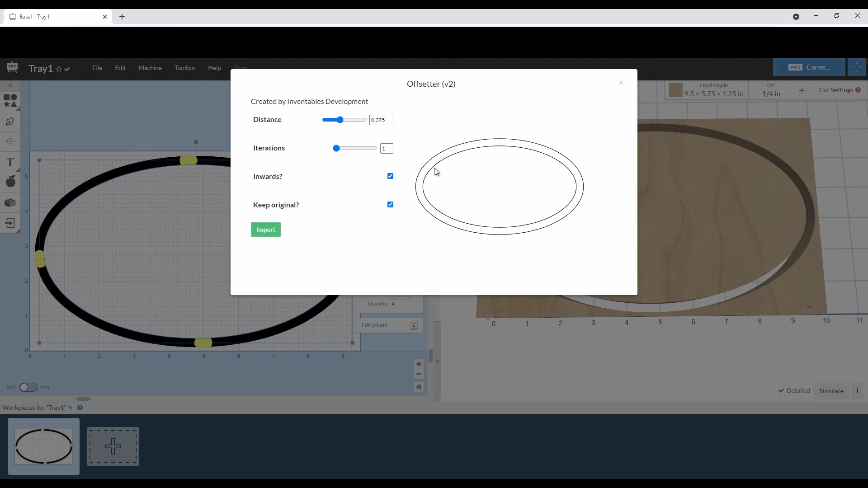The image size is (868, 488).
Task: Click the green Import button
Action: [x=266, y=230]
